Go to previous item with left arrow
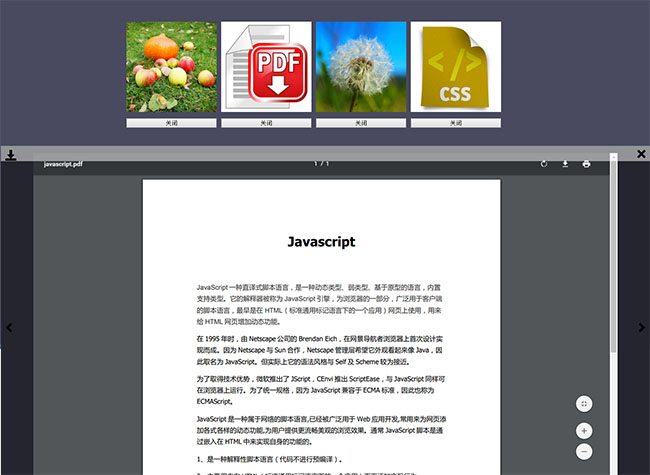 pos(9,327)
